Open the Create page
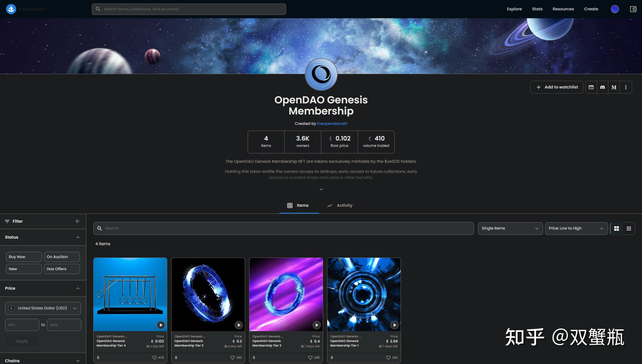 (591, 9)
